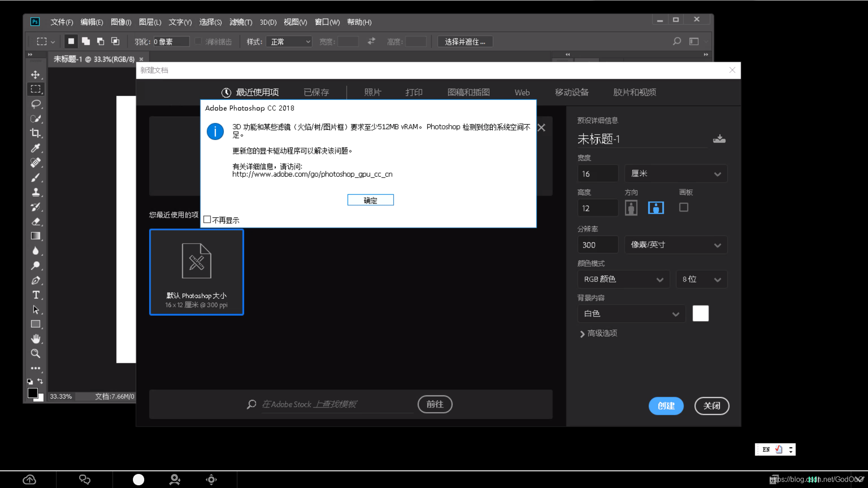Viewport: 868px width, 488px height.
Task: Select the Eyedropper tool
Action: (35, 148)
